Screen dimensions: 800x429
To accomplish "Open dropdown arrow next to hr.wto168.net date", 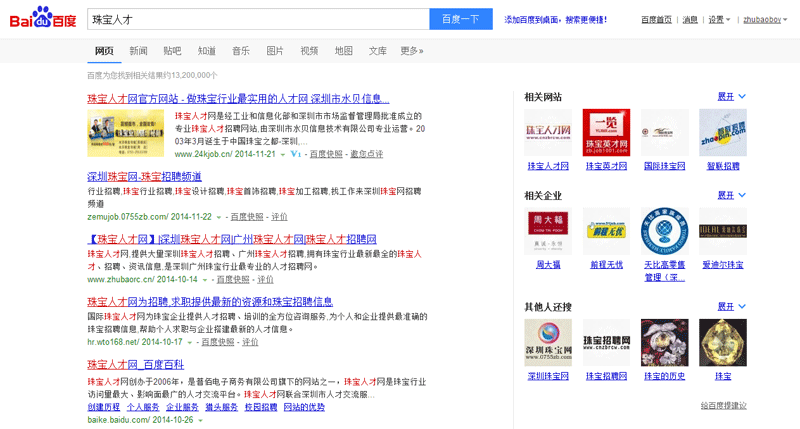I will tap(189, 343).
